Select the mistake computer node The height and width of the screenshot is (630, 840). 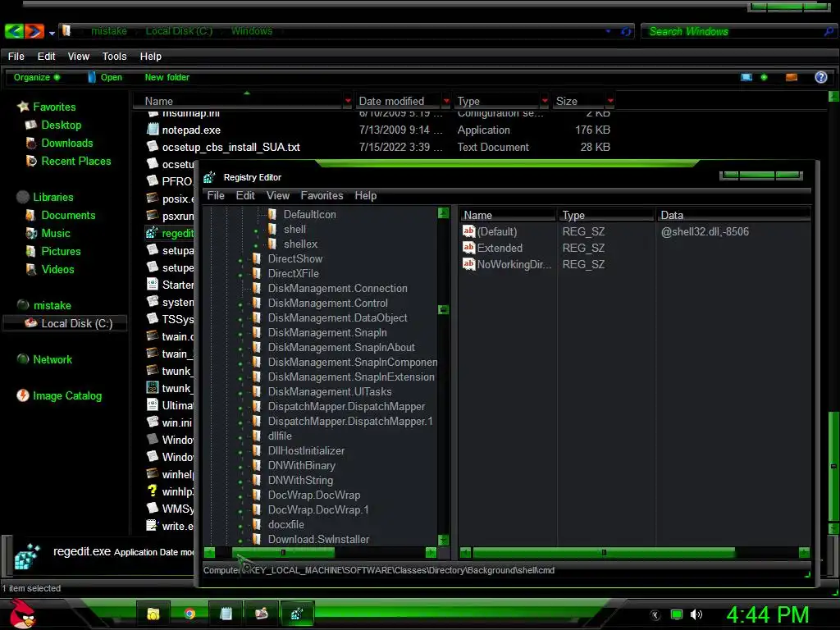point(52,305)
